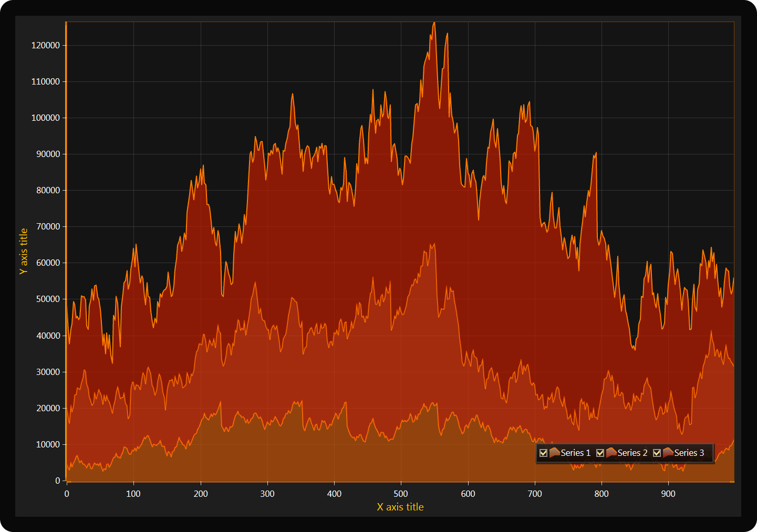Click the 10000 Y axis tick label
Viewport: 757px width, 532px height.
point(48,444)
